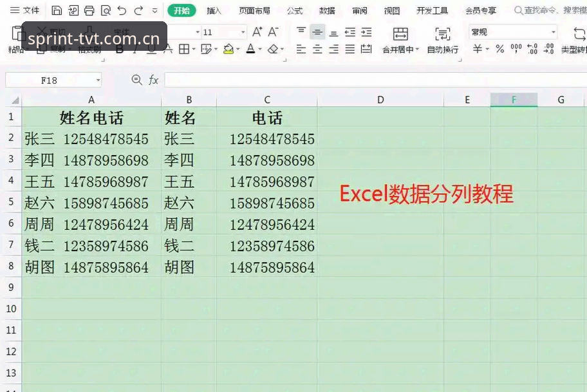The image size is (587, 392).
Task: Open the quick access toolbar customize dropdown
Action: [x=154, y=11]
